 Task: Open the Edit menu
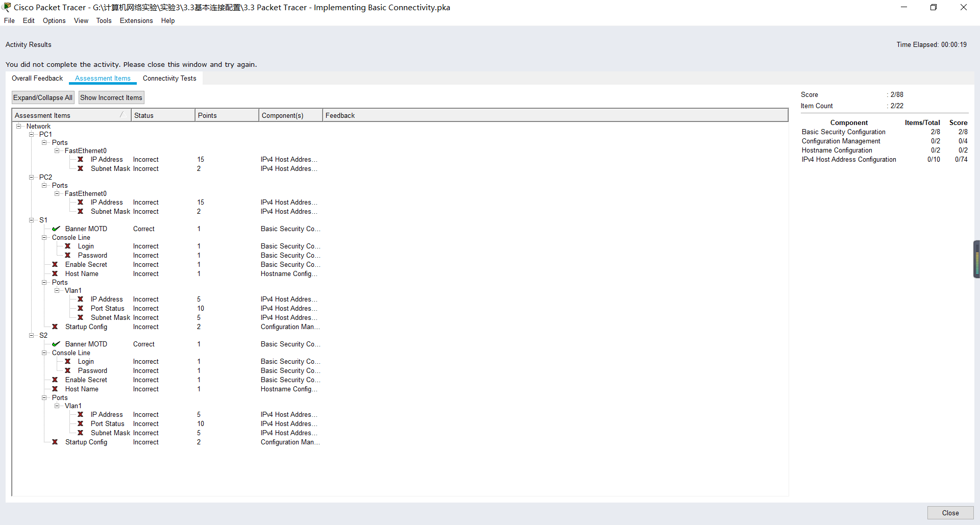pyautogui.click(x=29, y=21)
